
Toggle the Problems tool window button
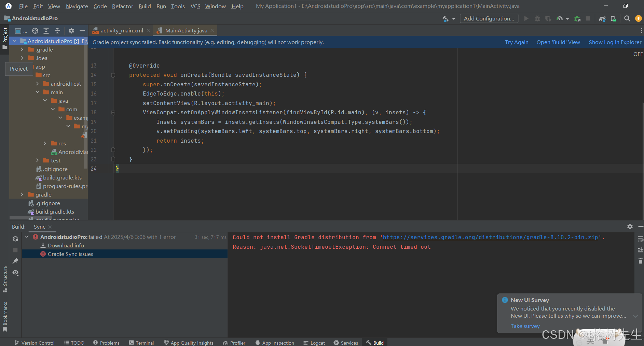(106, 343)
